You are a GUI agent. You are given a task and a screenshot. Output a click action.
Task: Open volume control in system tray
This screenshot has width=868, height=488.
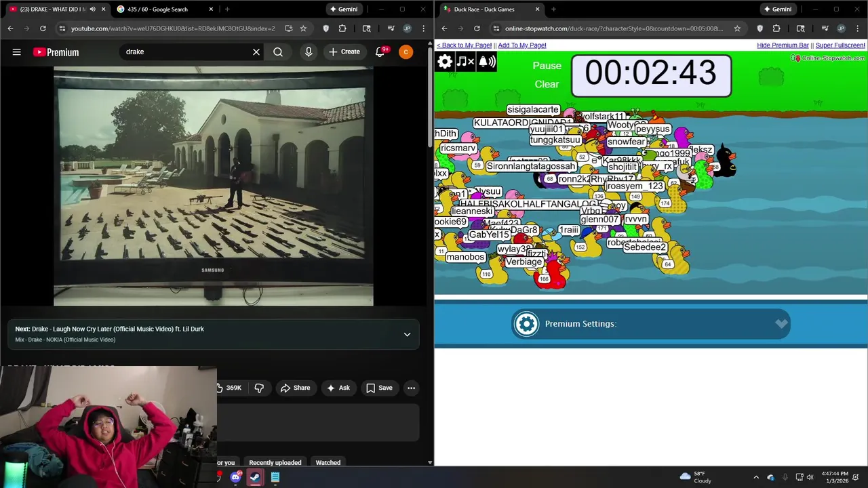pos(810,477)
